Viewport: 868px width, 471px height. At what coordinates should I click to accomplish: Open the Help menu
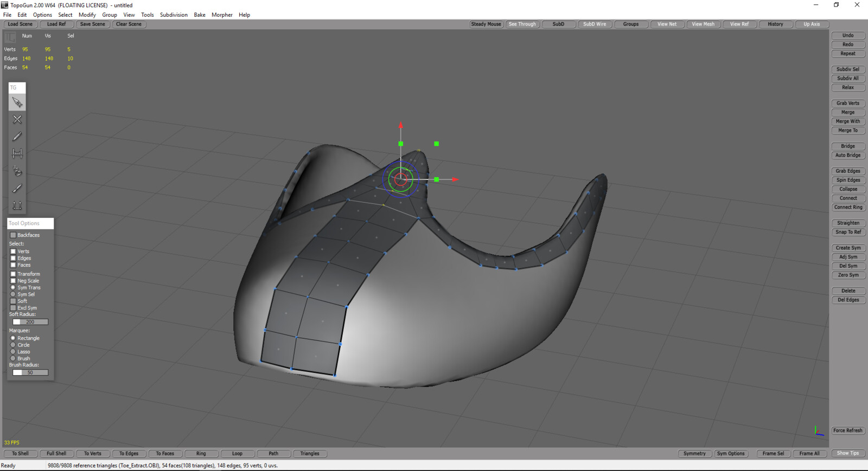[x=244, y=15]
